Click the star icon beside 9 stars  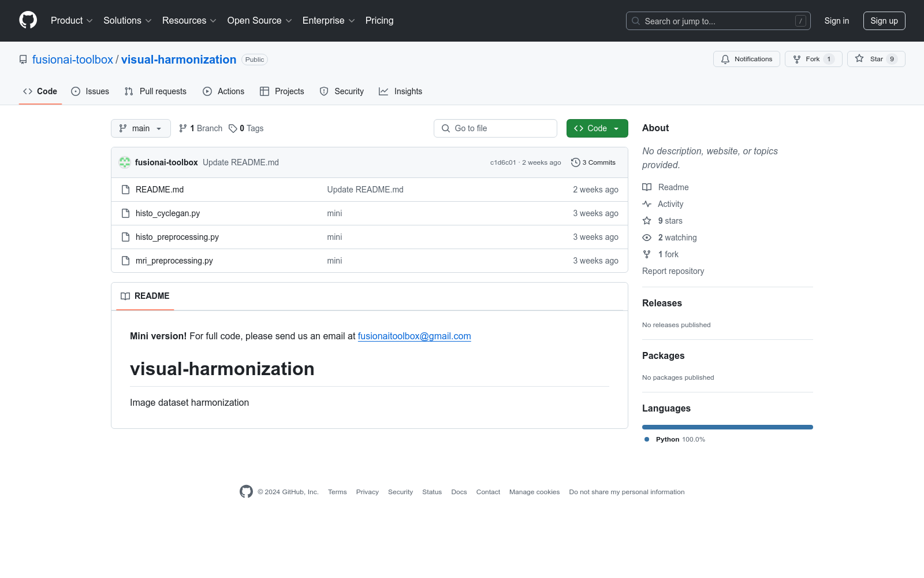647,221
